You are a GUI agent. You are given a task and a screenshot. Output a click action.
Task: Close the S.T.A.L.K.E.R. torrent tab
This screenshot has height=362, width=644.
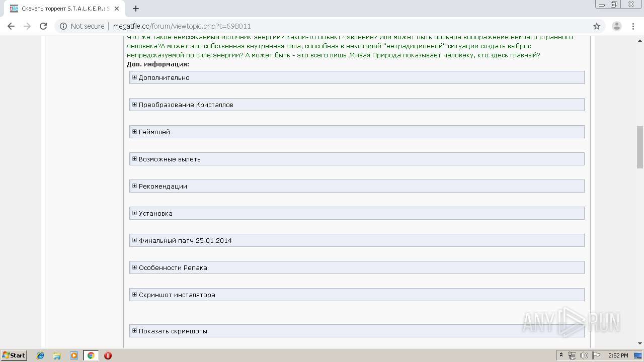[117, 9]
